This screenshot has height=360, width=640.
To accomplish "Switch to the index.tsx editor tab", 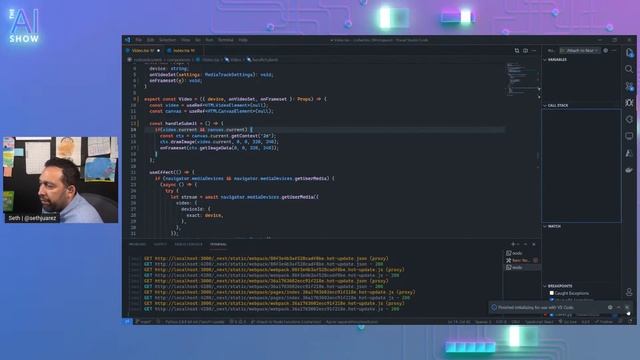I will point(183,51).
